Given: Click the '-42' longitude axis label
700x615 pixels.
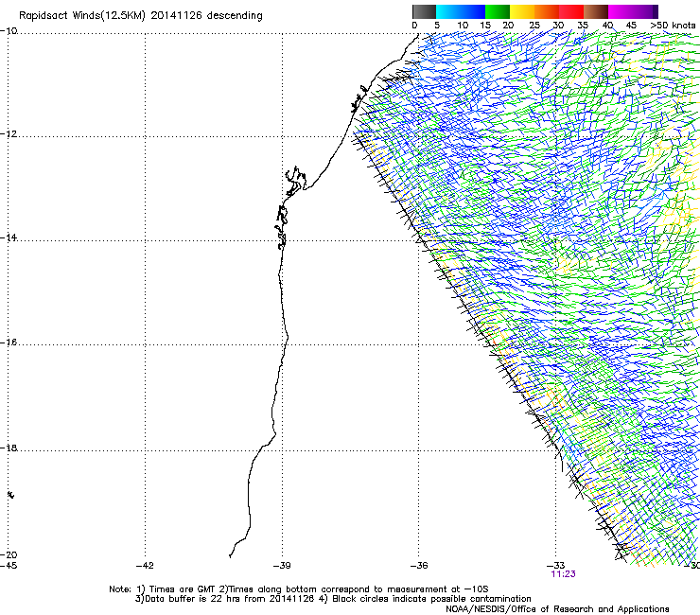Looking at the screenshot, I should click(145, 566).
